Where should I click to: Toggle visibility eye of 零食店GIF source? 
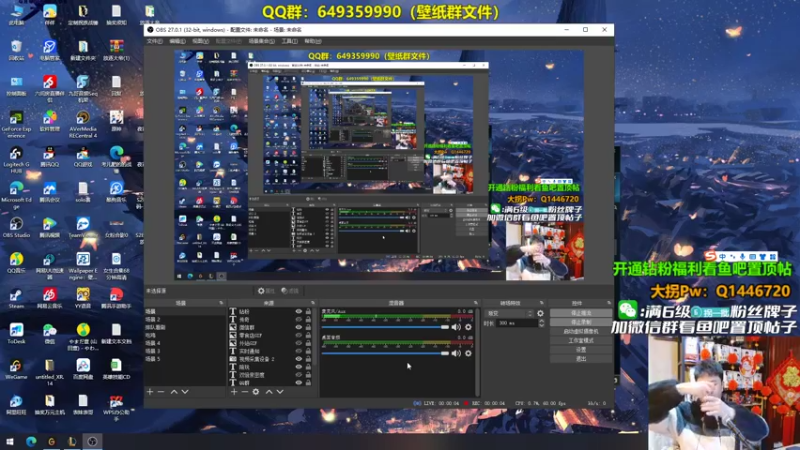click(299, 335)
